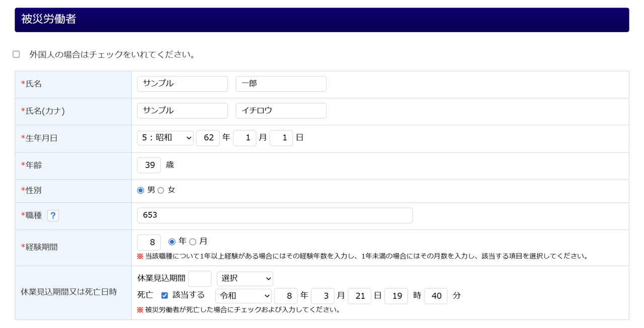644x328 pixels.
Task: Click the birth year field showing 62
Action: tap(208, 138)
